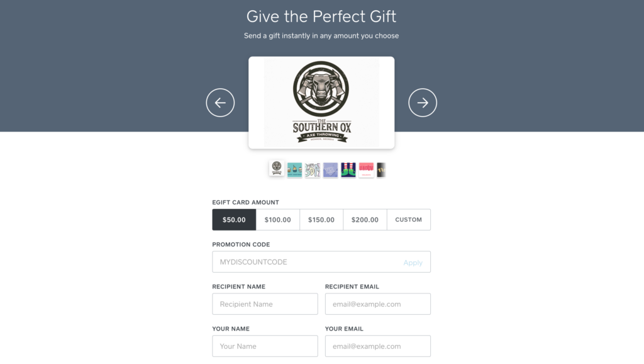Click the Recipient Email input
This screenshot has width=644, height=364.
pyautogui.click(x=378, y=304)
